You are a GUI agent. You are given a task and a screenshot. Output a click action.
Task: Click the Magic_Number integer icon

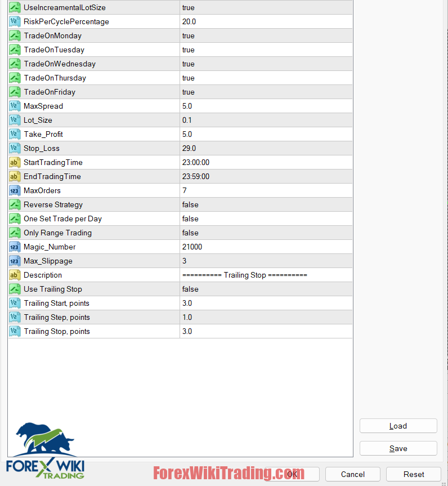point(15,247)
